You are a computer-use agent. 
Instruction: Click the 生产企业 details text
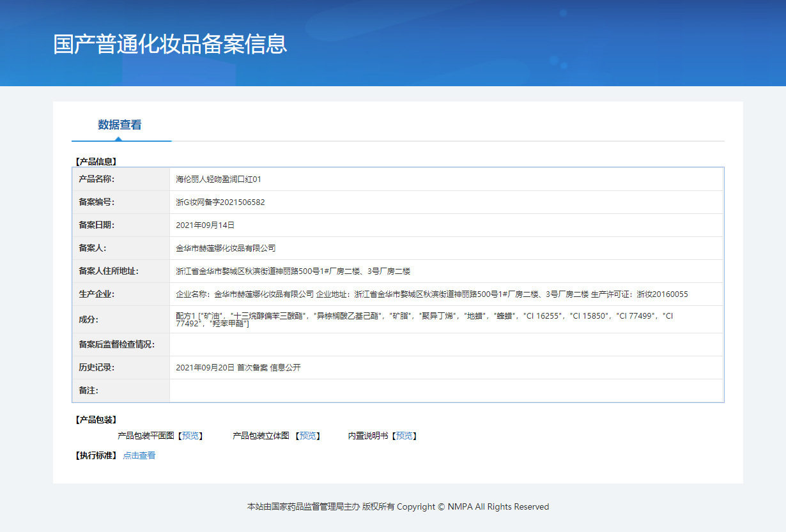pos(432,294)
